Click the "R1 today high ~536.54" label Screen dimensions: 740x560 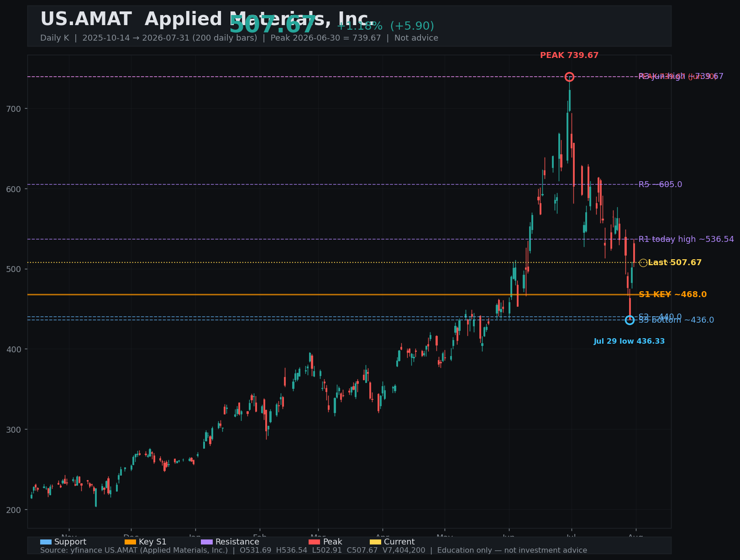pyautogui.click(x=686, y=239)
